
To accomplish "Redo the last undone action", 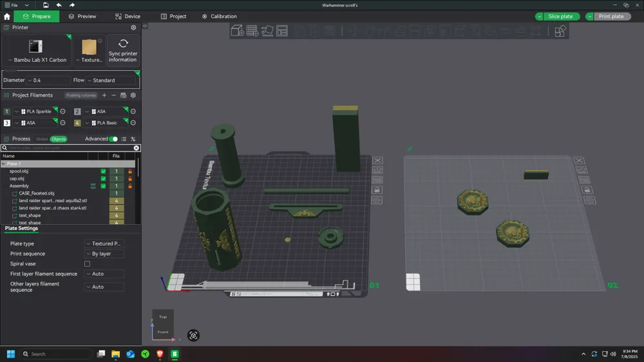I will (x=72, y=5).
